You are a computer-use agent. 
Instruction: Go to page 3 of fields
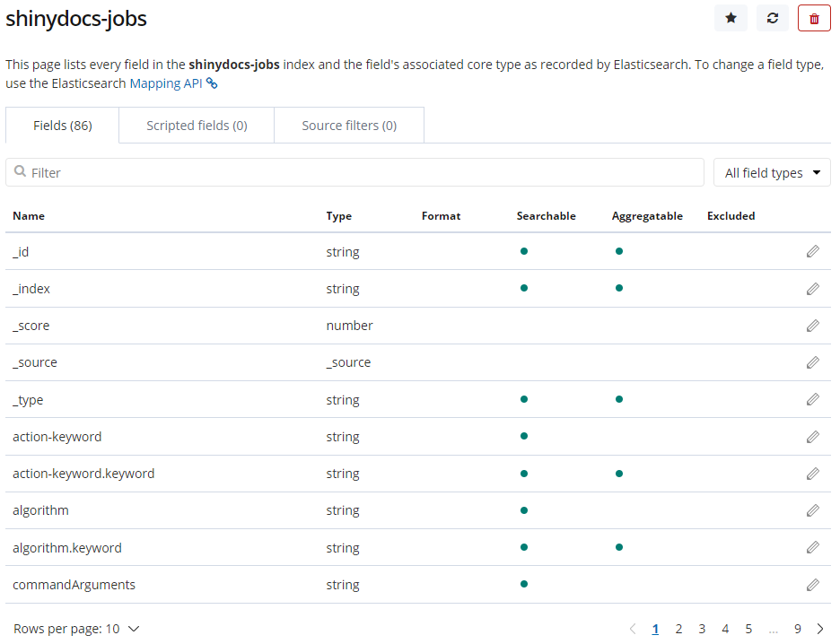click(702, 629)
